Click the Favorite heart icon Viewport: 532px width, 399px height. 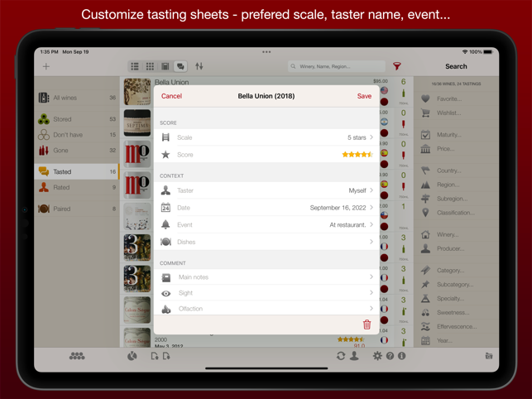[425, 99]
